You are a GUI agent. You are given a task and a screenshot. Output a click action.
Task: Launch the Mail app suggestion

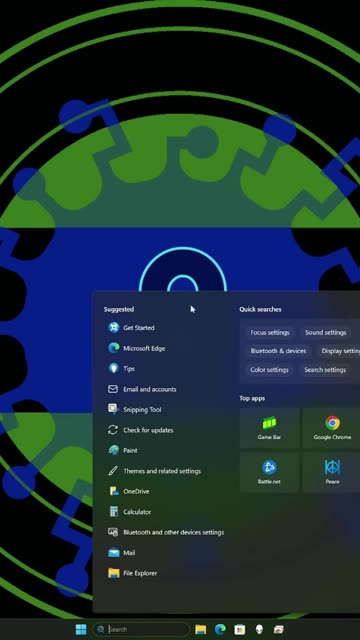pos(122,552)
